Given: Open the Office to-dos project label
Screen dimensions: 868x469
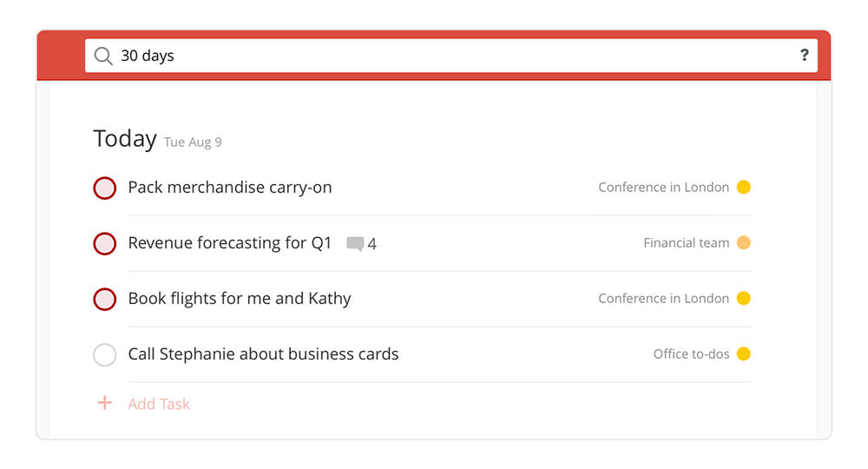Looking at the screenshot, I should (x=691, y=353).
